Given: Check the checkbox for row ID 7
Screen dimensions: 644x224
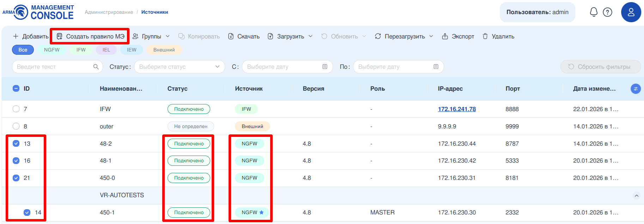Looking at the screenshot, I should pos(16,109).
